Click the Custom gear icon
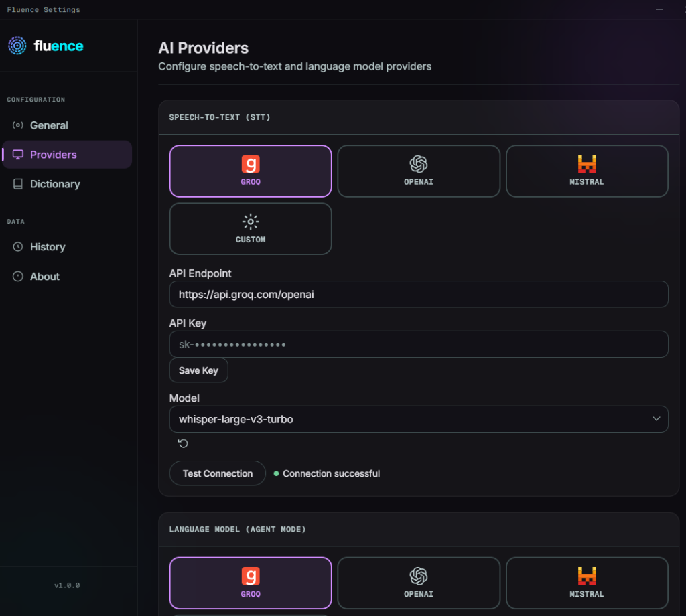The height and width of the screenshot is (616, 686). 251,222
